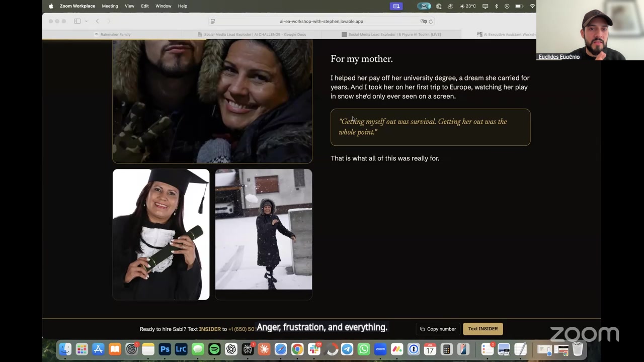Click the +1 (650) phone number link
The width and height of the screenshot is (644, 362).
(242, 329)
